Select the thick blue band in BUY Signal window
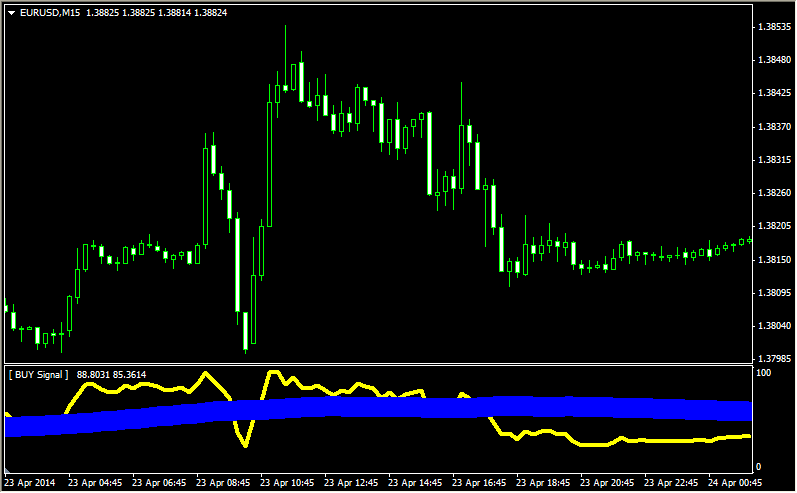This screenshot has height=493, width=797. point(378,407)
